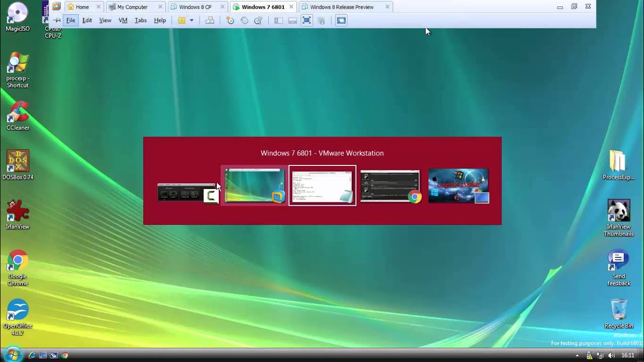This screenshot has width=644, height=362.
Task: Click the Revert to snapshot toolbar icon
Action: (x=244, y=21)
